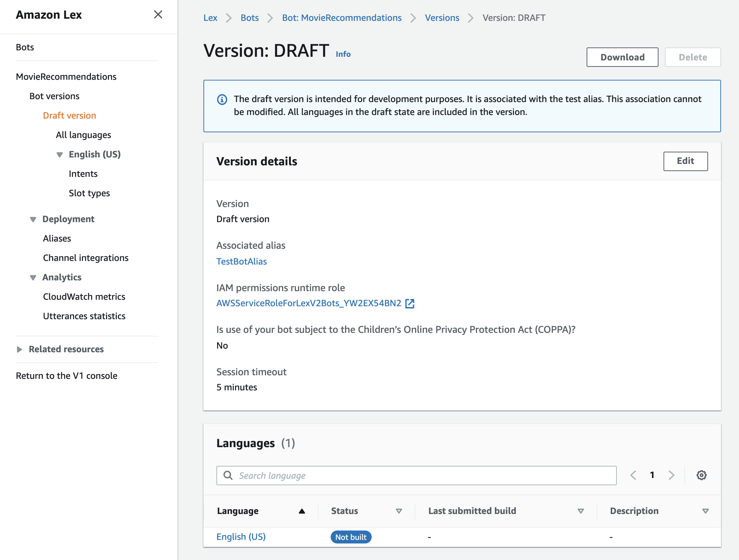Sort by Description column arrow
Image resolution: width=739 pixels, height=560 pixels.
705,511
